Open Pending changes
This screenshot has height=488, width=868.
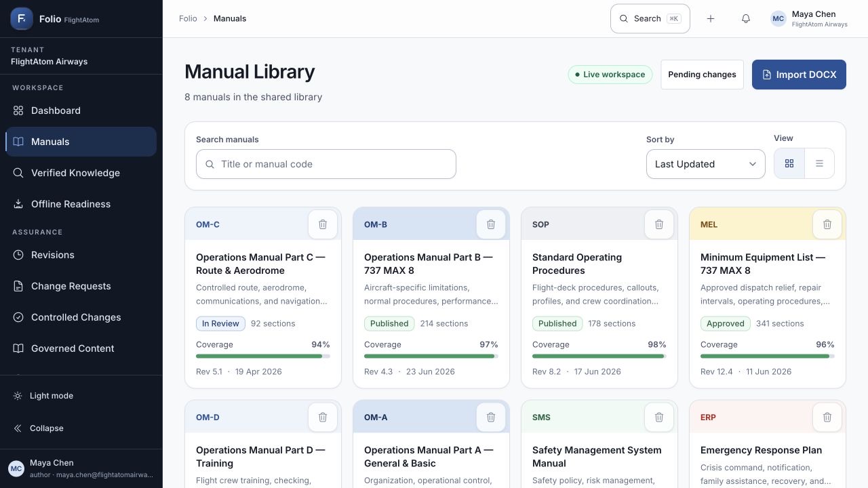[x=702, y=75]
